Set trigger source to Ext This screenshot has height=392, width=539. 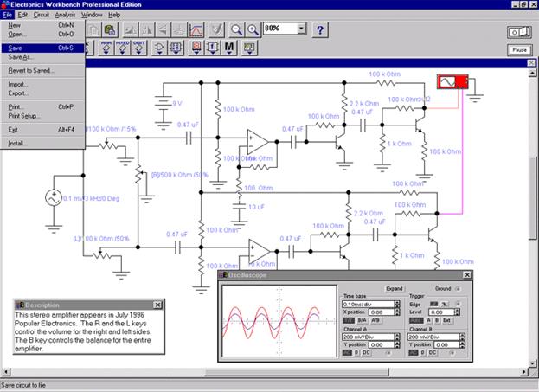pos(447,320)
